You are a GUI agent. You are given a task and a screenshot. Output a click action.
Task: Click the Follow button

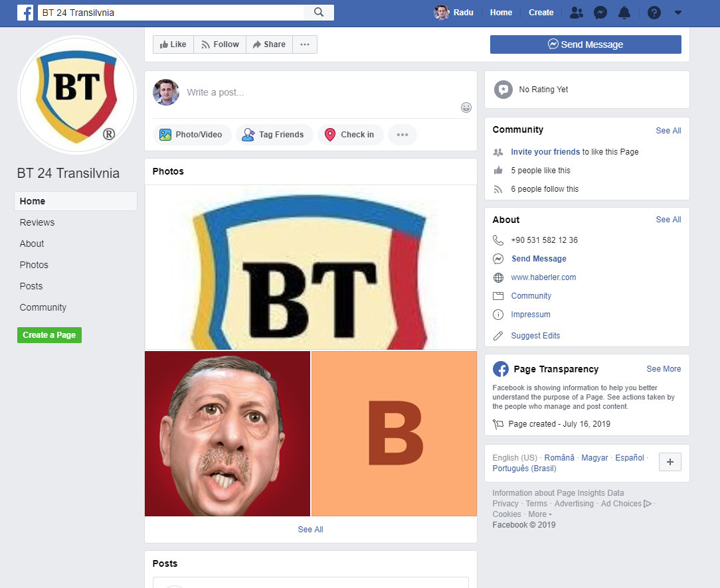click(220, 44)
